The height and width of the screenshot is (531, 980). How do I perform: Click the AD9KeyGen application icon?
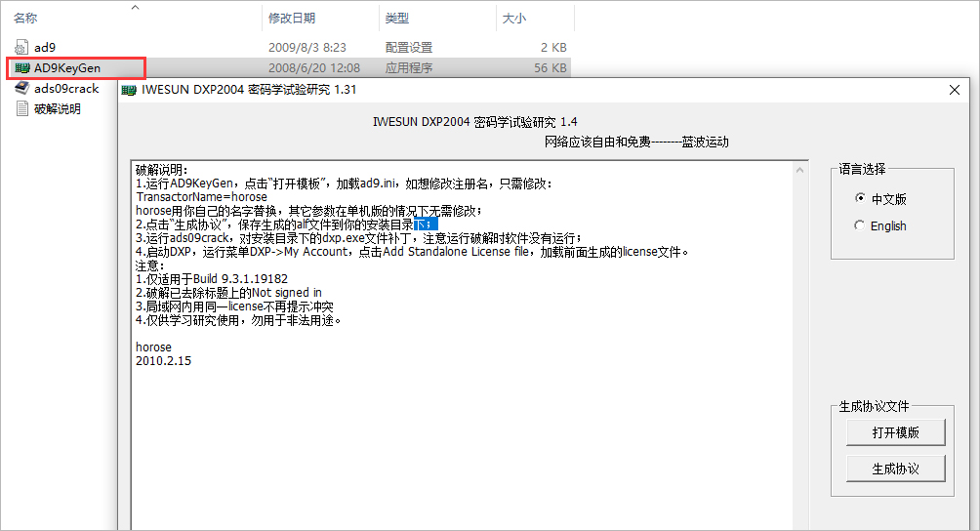22,67
